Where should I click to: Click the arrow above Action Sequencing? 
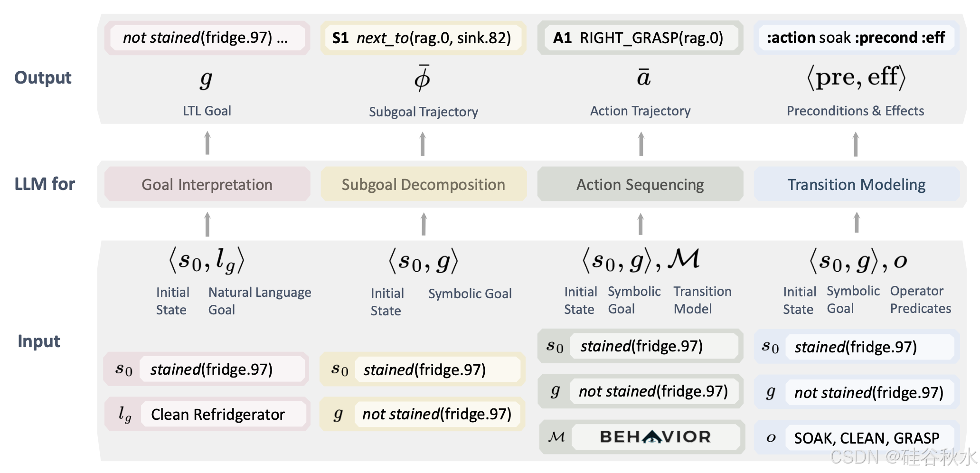641,143
